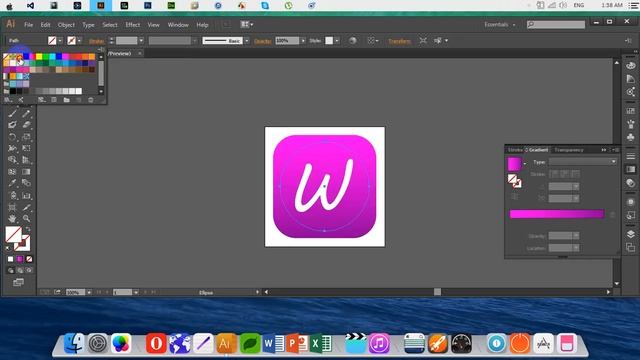Open the Artboards panel from the dock
Screen dimensions: 640x360
pos(631,247)
